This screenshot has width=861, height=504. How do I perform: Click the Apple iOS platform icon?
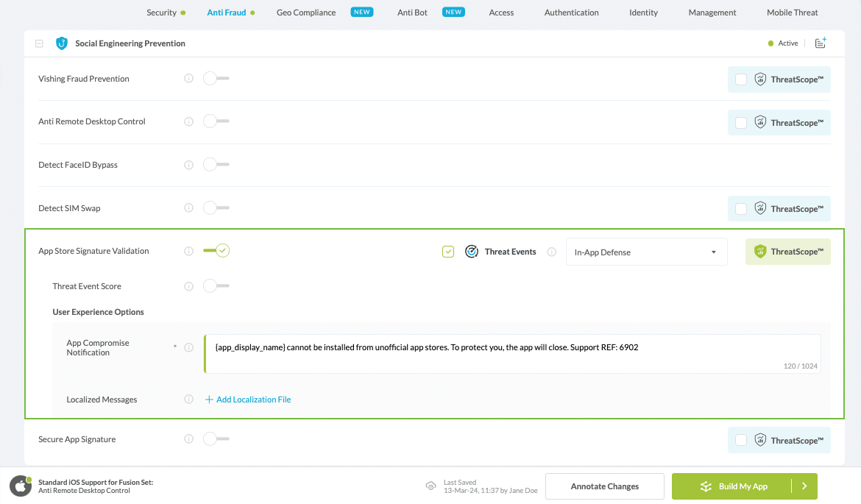coord(20,486)
